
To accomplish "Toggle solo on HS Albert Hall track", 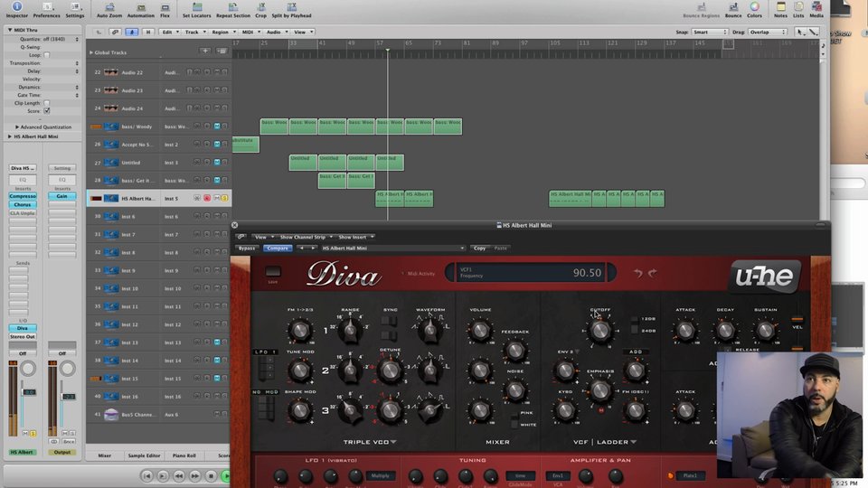I will (225, 198).
